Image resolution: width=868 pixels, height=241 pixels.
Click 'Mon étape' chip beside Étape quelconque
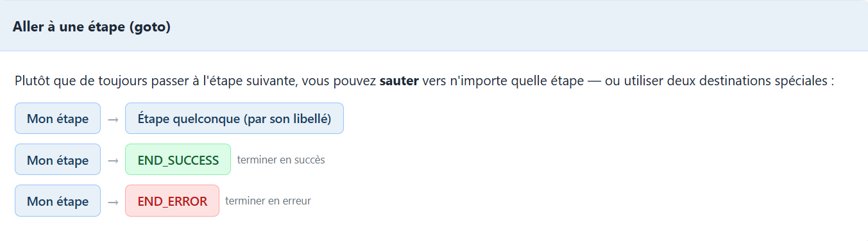point(58,119)
